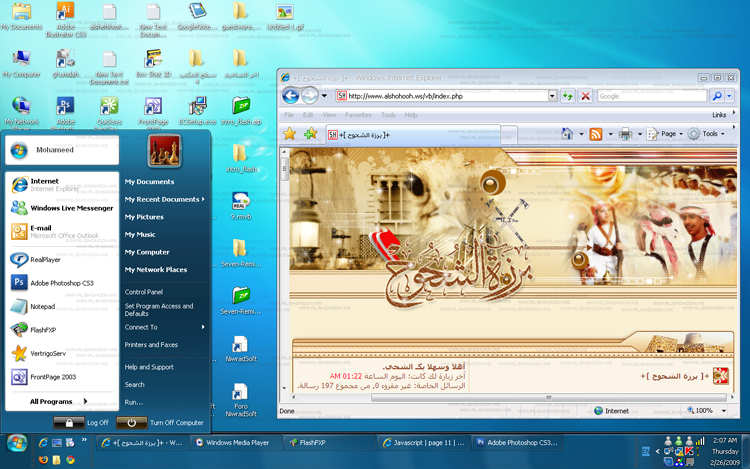The height and width of the screenshot is (469, 750).
Task: Open the Home button dropdown arrow
Action: point(581,134)
